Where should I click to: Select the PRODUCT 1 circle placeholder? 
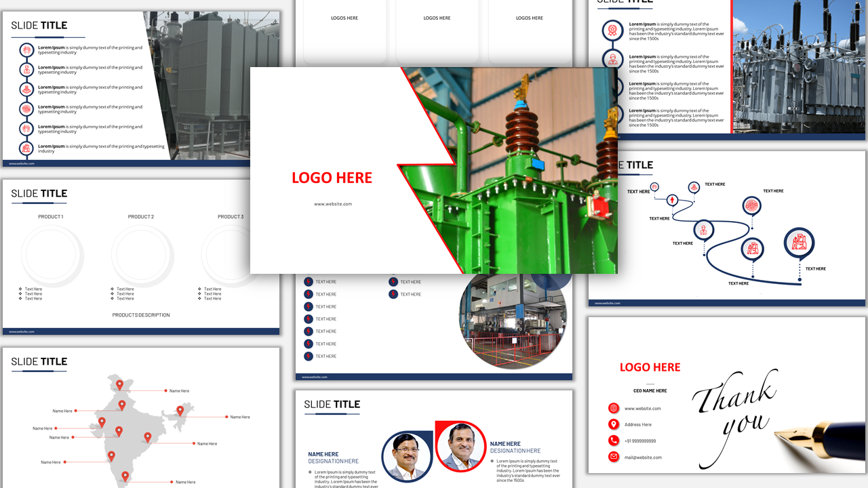(52, 256)
